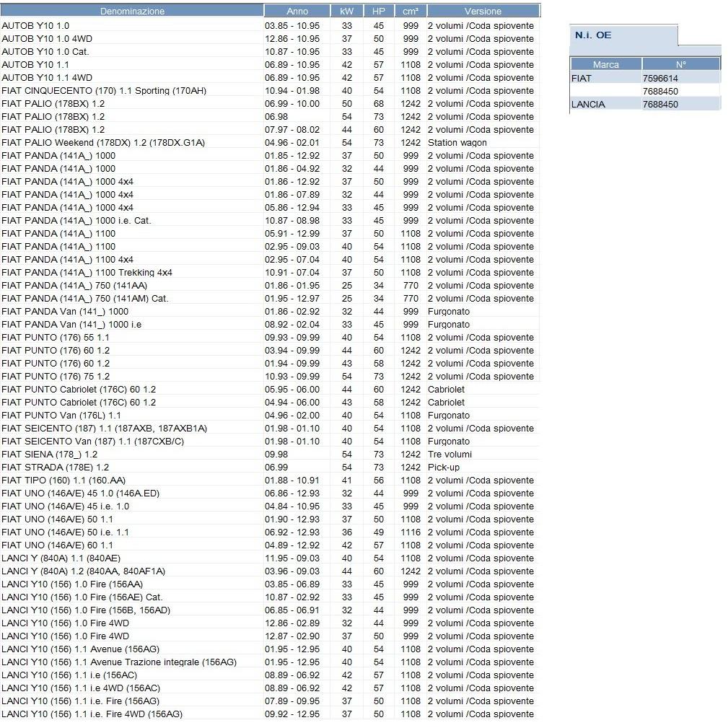This screenshot has width=728, height=728.
Task: Click year range 01.88 - 10.91
Action: [292, 481]
